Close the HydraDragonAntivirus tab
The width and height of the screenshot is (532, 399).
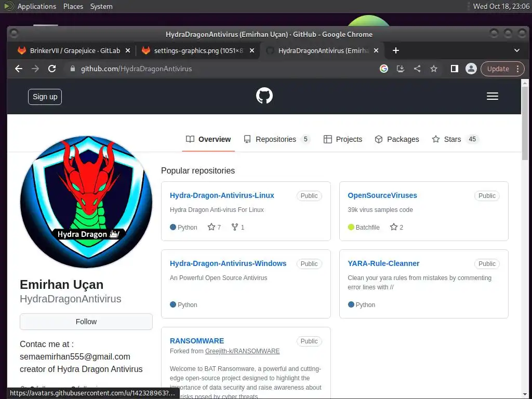point(376,50)
